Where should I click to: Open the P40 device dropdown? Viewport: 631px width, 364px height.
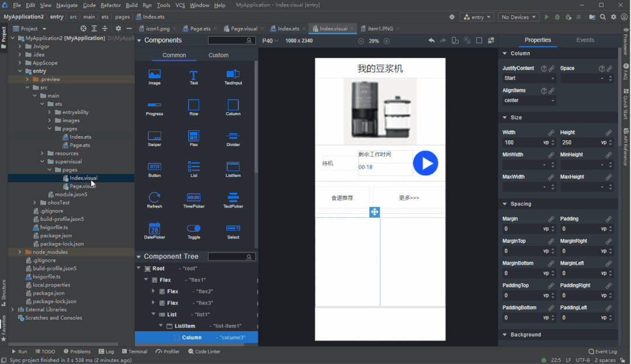tap(270, 41)
